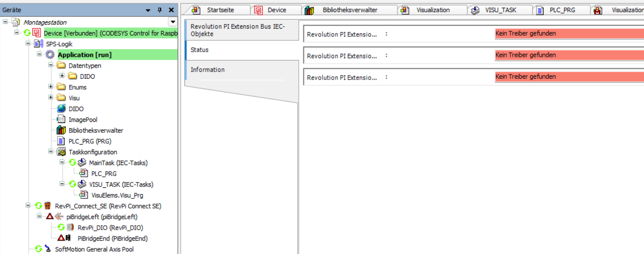Collapse the MainTask node
The width and height of the screenshot is (644, 254).
pyautogui.click(x=62, y=162)
